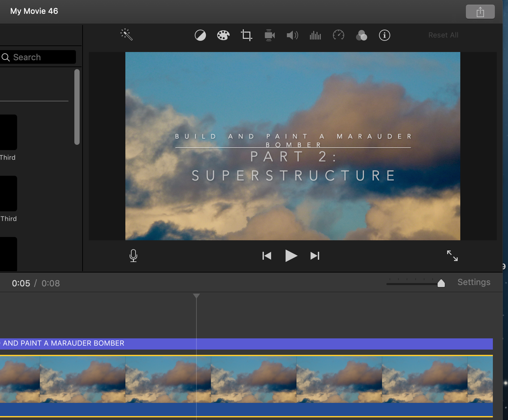Show the clip information panel

384,35
